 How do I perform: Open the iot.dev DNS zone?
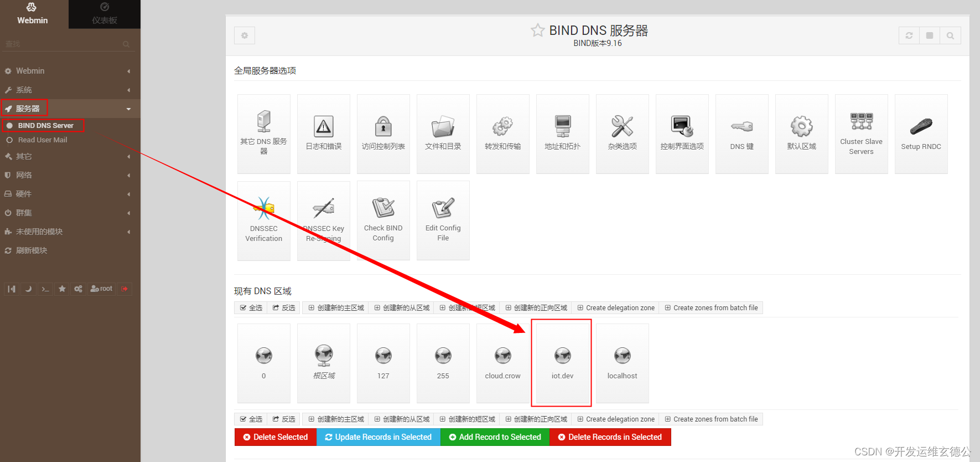[x=563, y=363]
